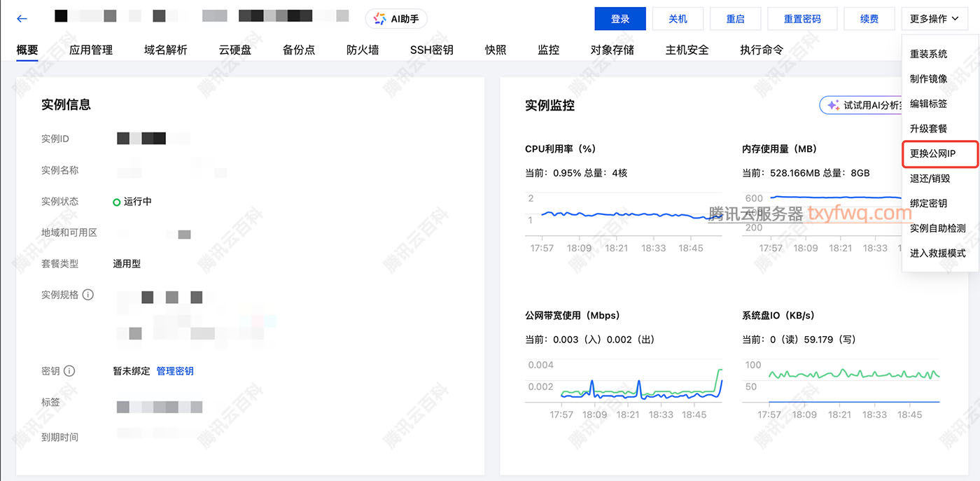
Task: Choose 重装系统 in the dropdown menu
Action: click(928, 54)
